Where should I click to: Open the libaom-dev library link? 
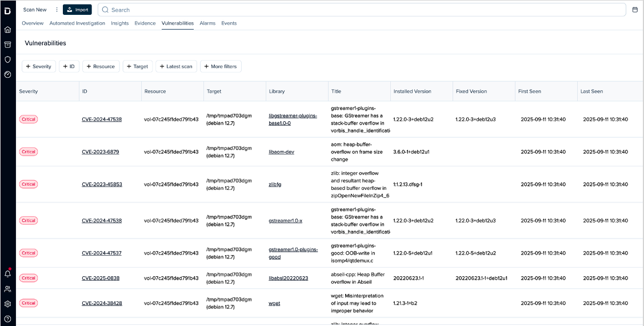click(281, 152)
